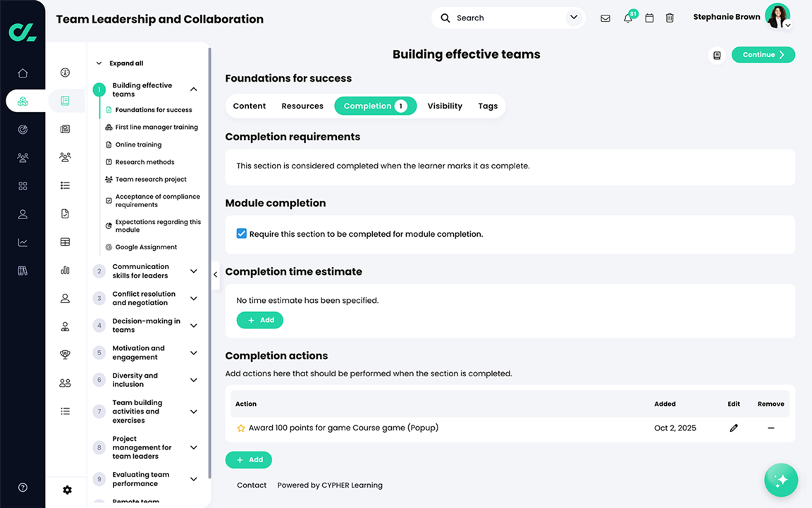Open the calendar icon in the top bar
812x508 pixels.
pyautogui.click(x=648, y=18)
